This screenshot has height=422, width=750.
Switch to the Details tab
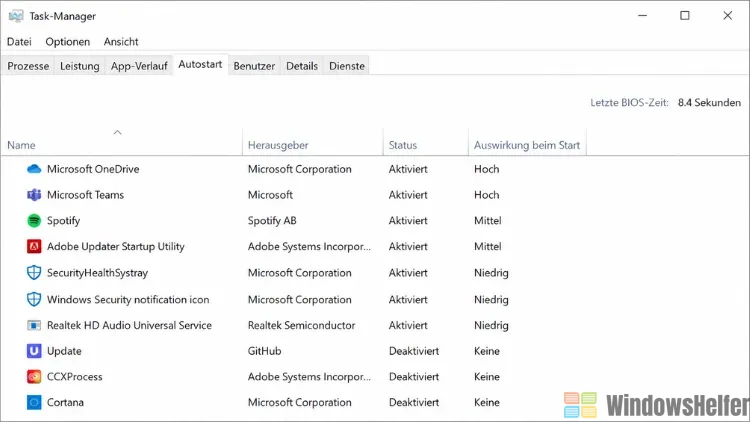pyautogui.click(x=302, y=66)
